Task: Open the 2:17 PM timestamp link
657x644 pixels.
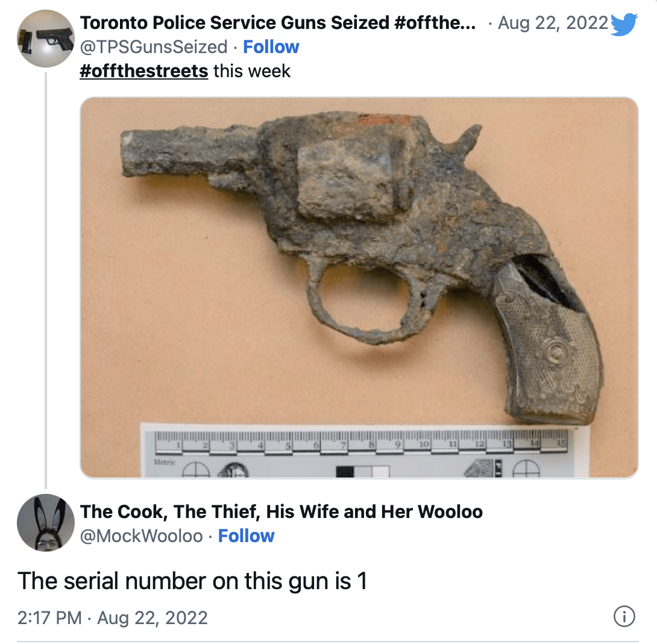Action: point(112,617)
